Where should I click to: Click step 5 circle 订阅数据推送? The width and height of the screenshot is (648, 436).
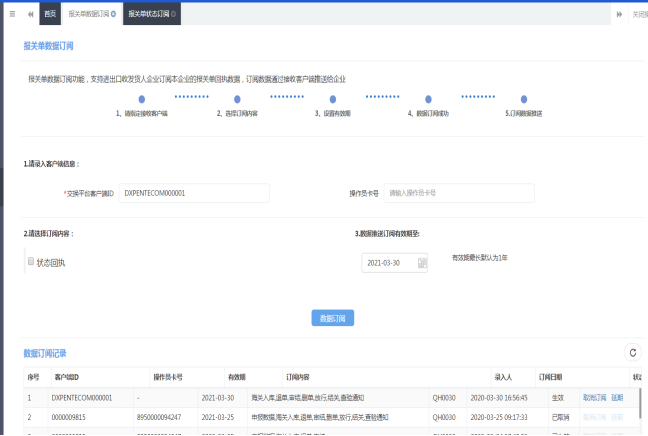524,99
